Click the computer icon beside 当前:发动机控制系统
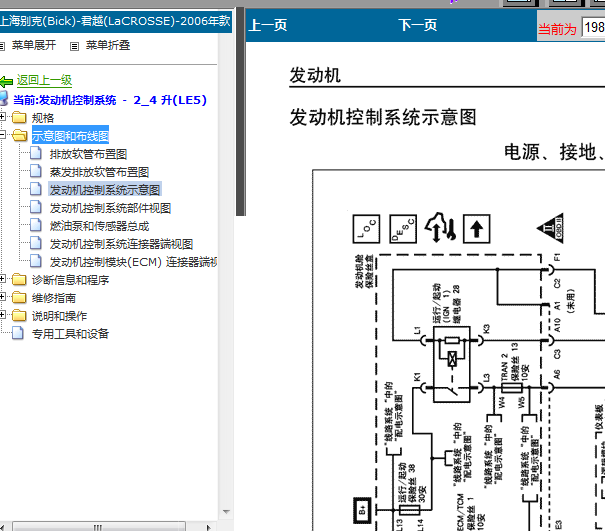Image resolution: width=605 pixels, height=531 pixels. [4, 98]
